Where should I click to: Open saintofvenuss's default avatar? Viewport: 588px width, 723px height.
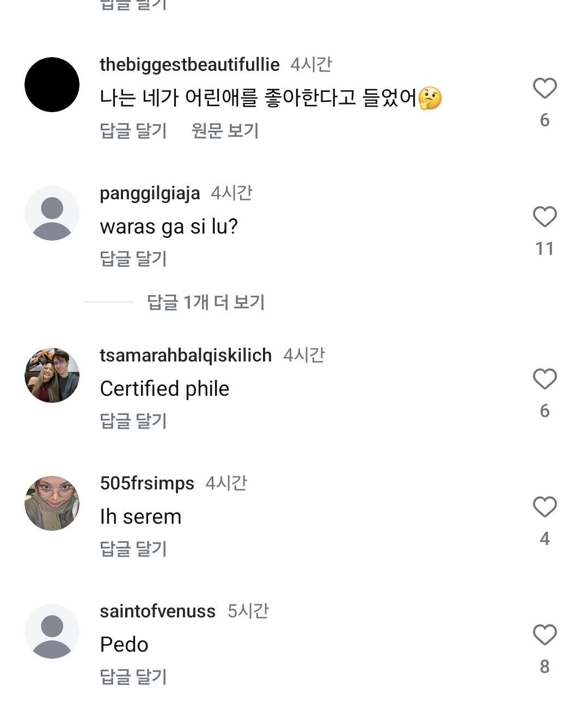52,631
